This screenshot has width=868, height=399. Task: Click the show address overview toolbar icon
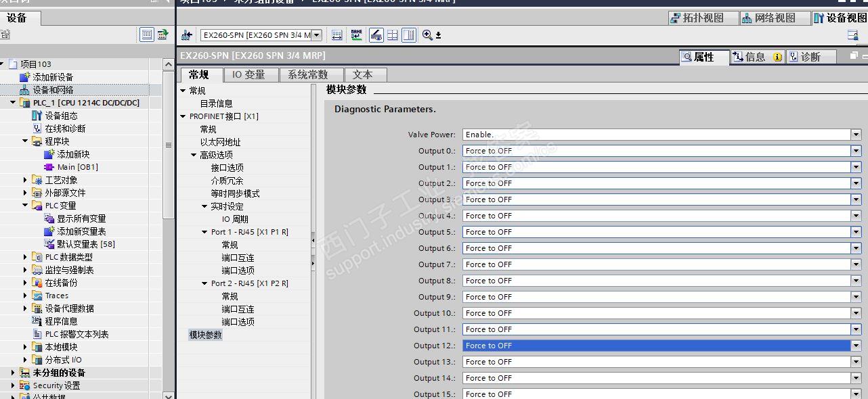click(337, 34)
